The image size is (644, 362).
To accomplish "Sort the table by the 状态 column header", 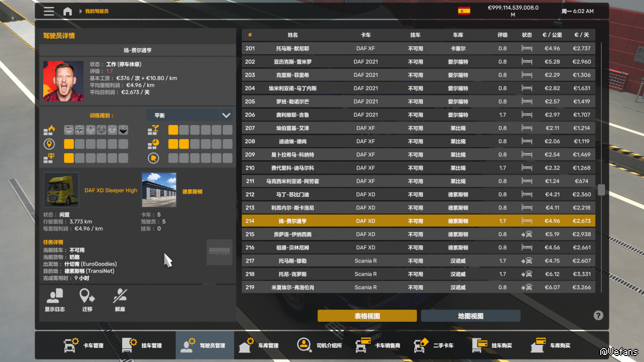I will pyautogui.click(x=527, y=35).
